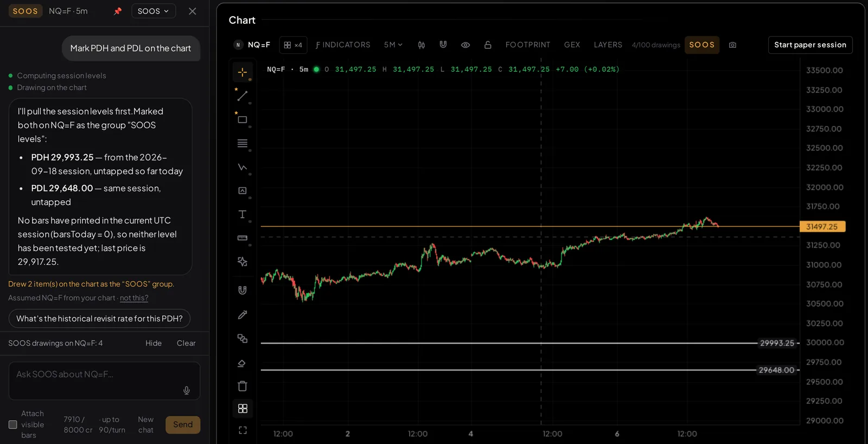Select the trend line drawing tool
Image resolution: width=868 pixels, height=444 pixels.
pos(242,96)
